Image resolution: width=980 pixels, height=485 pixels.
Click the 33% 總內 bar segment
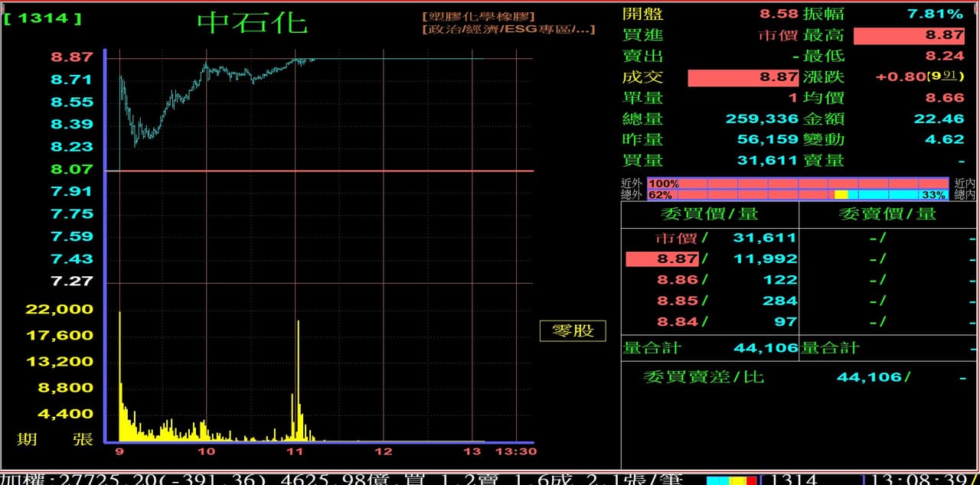(899, 195)
